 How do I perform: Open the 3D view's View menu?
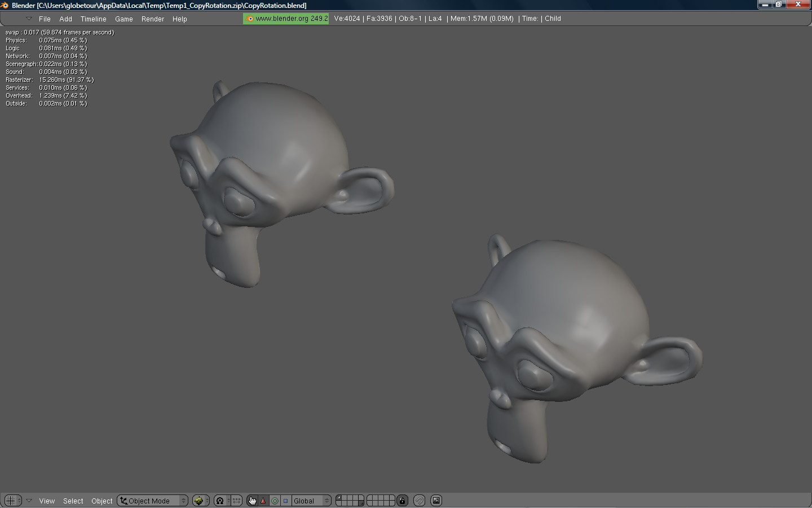47,501
